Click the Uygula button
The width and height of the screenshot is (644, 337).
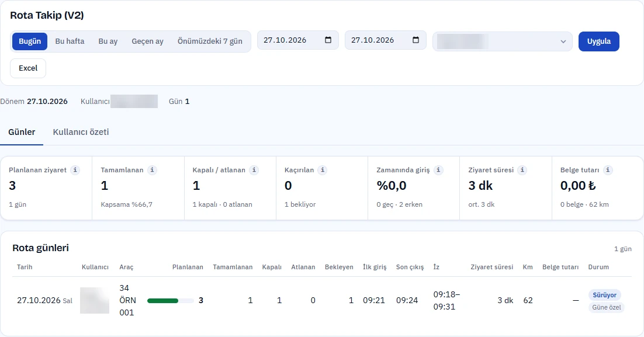(599, 41)
